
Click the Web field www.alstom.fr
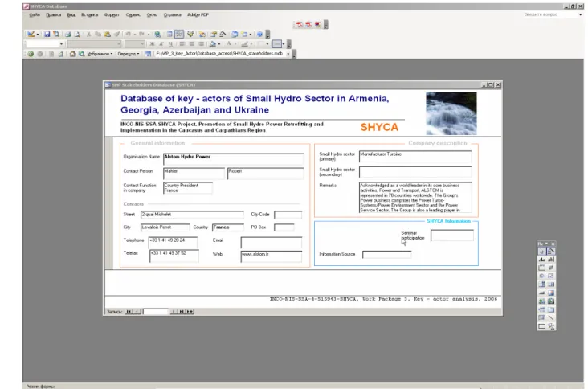(x=272, y=256)
